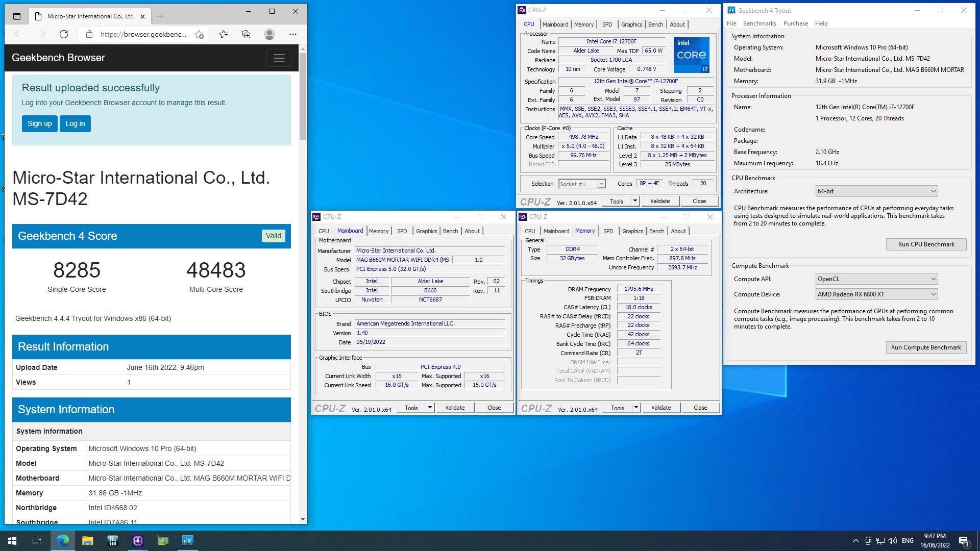Click Validate in top CPU-Z CPU window
This screenshot has width=980, height=551.
click(660, 202)
